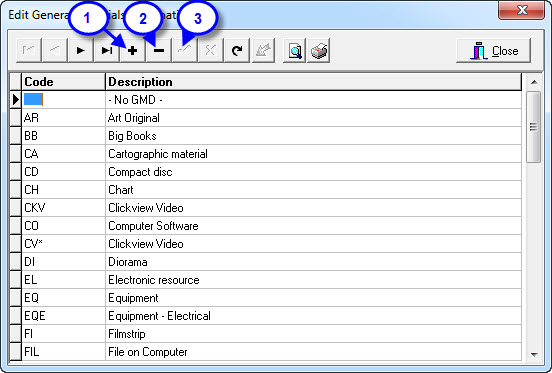Select the Code column header

pos(63,82)
